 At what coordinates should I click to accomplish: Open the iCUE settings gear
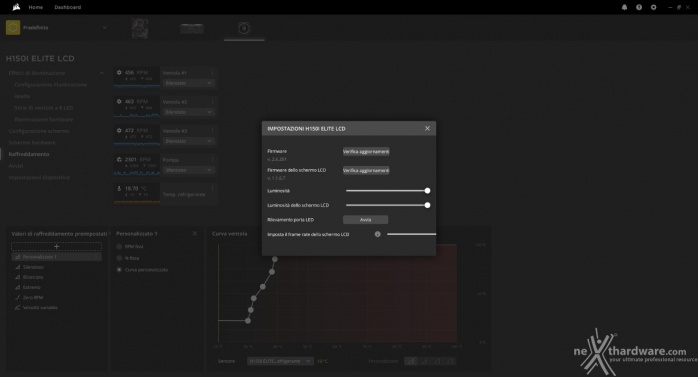click(x=653, y=7)
